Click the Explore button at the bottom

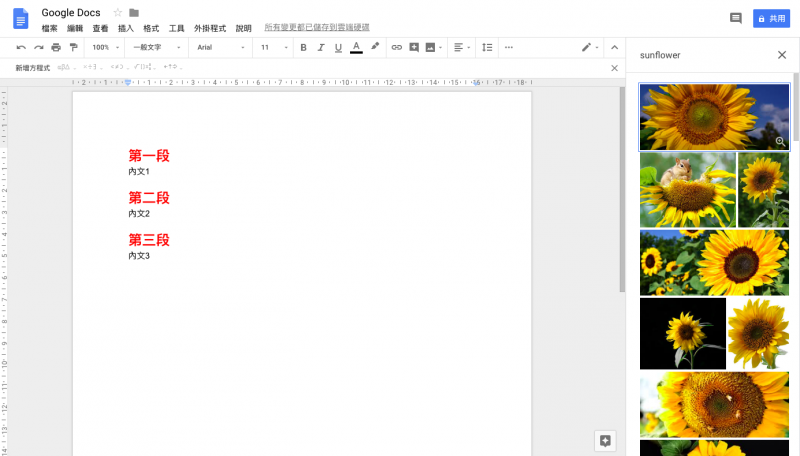605,441
